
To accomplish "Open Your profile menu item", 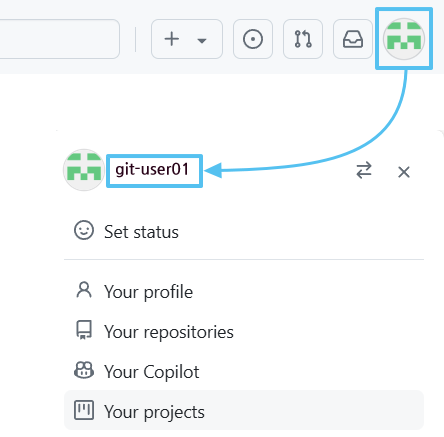I will (244, 291).
